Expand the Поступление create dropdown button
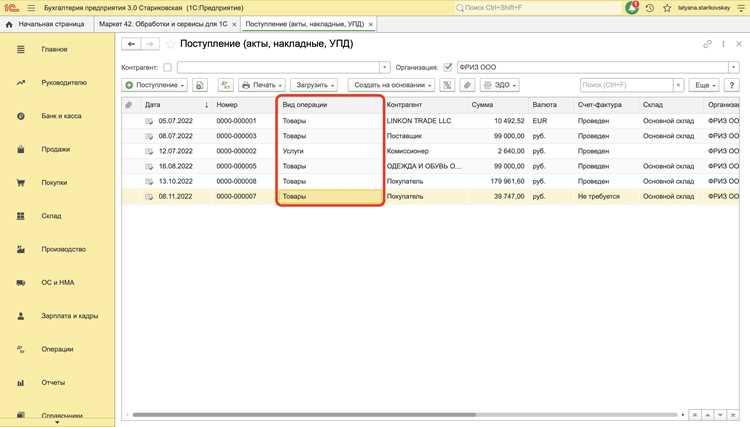Viewport: 750px width, 427px height. (154, 85)
